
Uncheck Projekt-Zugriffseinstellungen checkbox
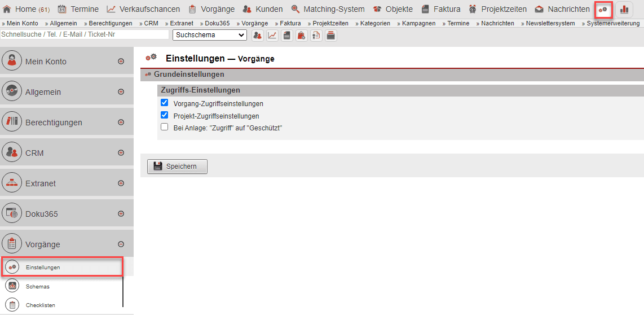(x=165, y=115)
